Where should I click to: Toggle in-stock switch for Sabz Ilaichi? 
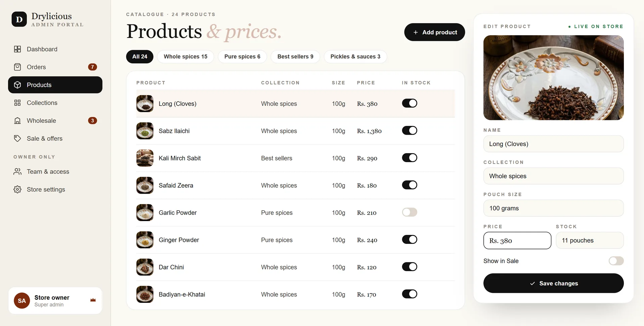click(x=410, y=130)
